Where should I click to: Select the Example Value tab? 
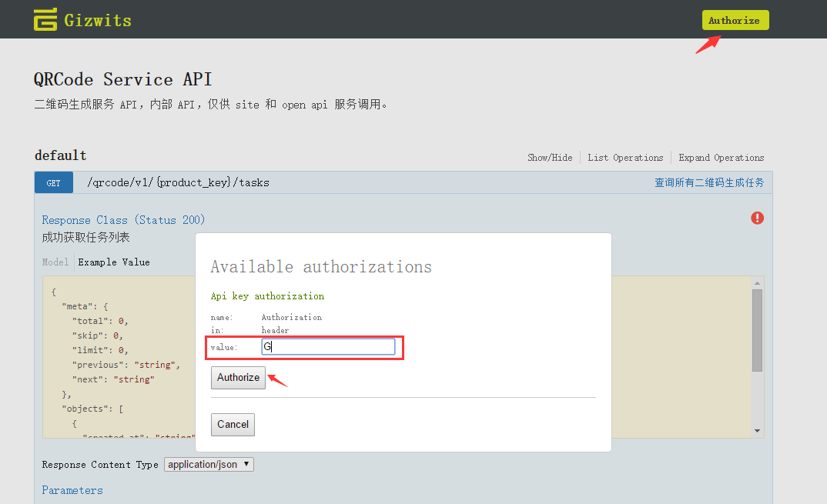tap(114, 262)
